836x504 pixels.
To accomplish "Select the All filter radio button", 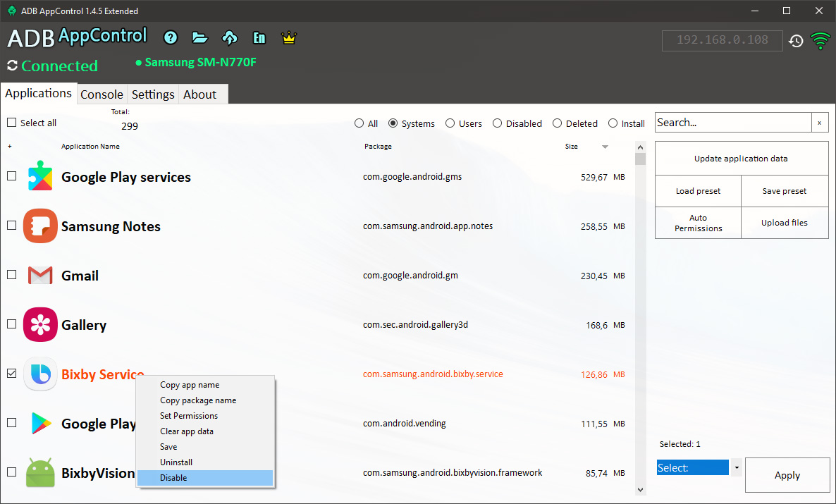I will [x=359, y=123].
